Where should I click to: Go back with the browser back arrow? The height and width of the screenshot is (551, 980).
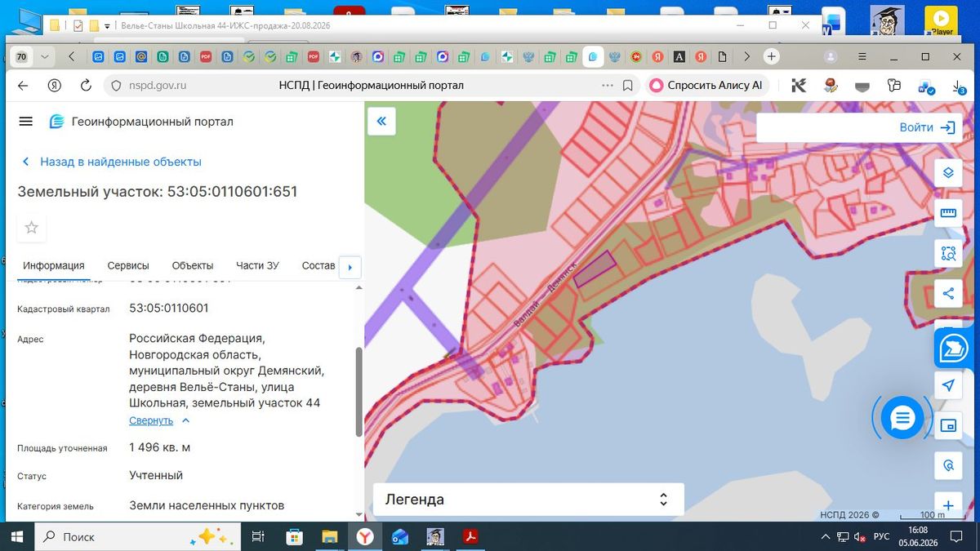23,85
